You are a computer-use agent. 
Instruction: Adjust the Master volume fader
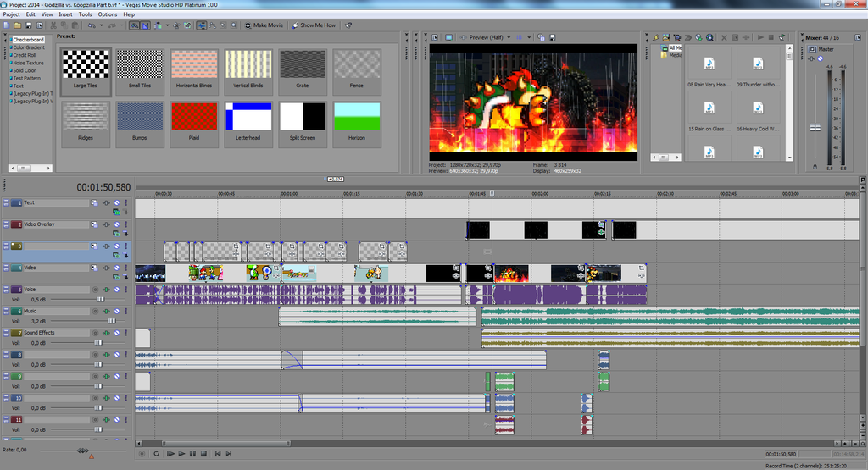pyautogui.click(x=815, y=127)
